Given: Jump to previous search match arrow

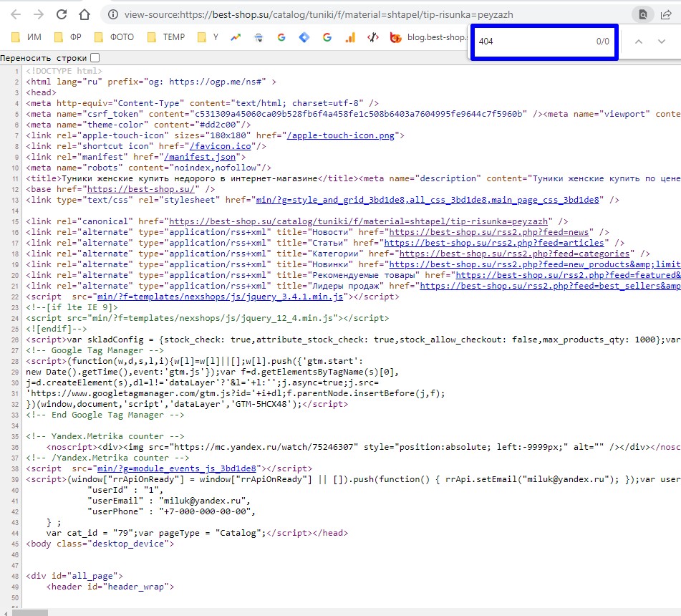Looking at the screenshot, I should (x=639, y=42).
